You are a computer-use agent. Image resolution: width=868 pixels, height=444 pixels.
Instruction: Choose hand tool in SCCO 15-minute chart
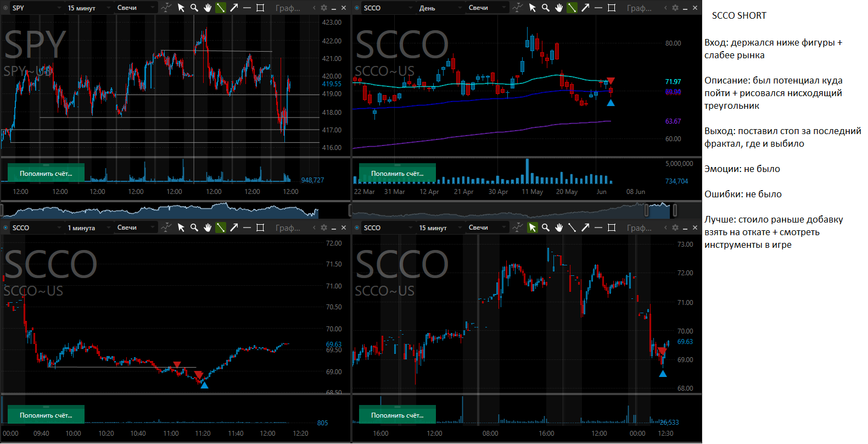tap(559, 227)
